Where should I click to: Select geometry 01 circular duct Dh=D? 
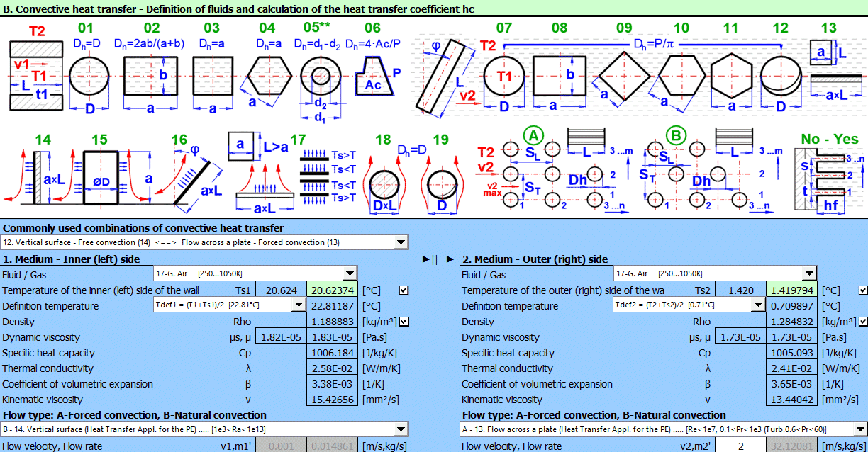coord(89,78)
